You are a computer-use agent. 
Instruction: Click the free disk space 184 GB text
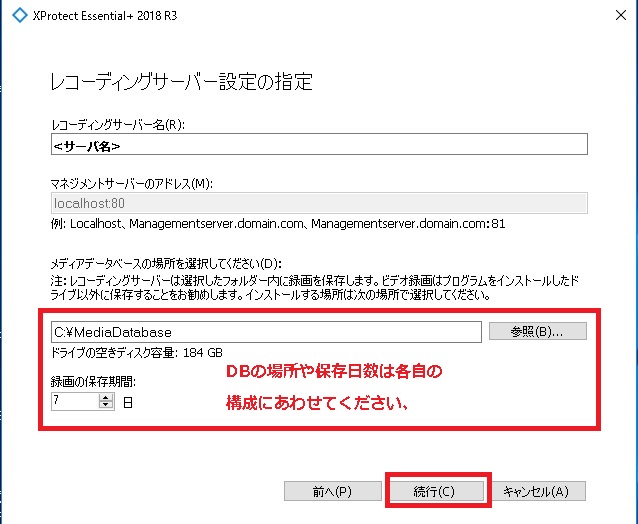pos(137,352)
